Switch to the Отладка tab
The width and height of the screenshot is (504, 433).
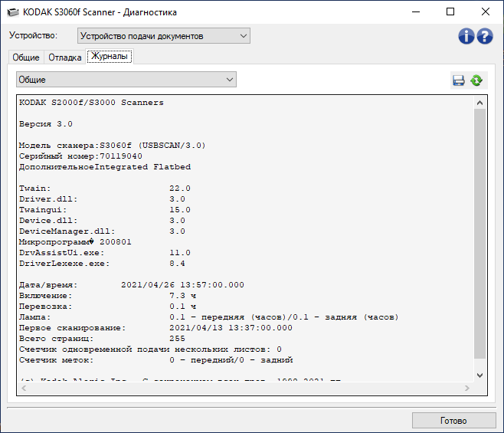tap(64, 57)
